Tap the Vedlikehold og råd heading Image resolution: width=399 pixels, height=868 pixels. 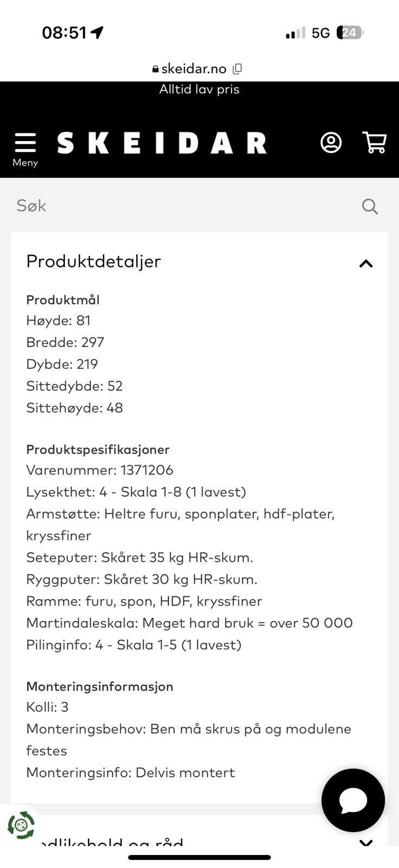tap(108, 843)
